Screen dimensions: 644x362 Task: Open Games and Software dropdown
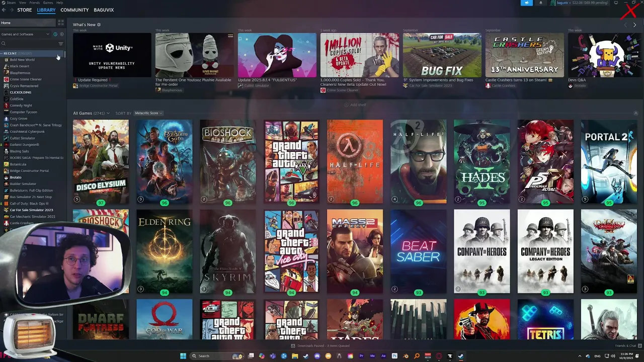click(25, 34)
